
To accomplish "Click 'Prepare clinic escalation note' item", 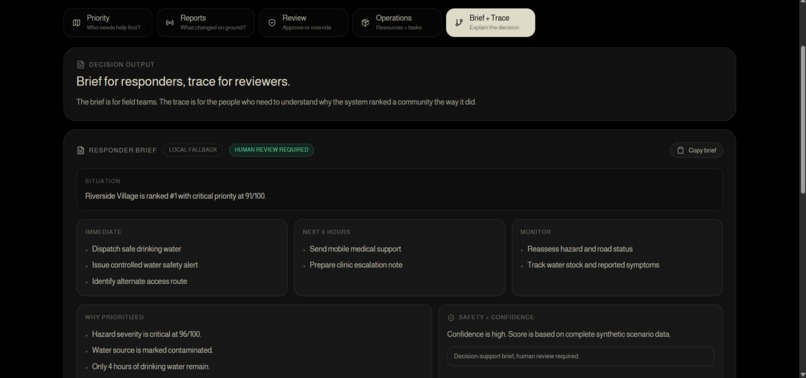I will [356, 265].
